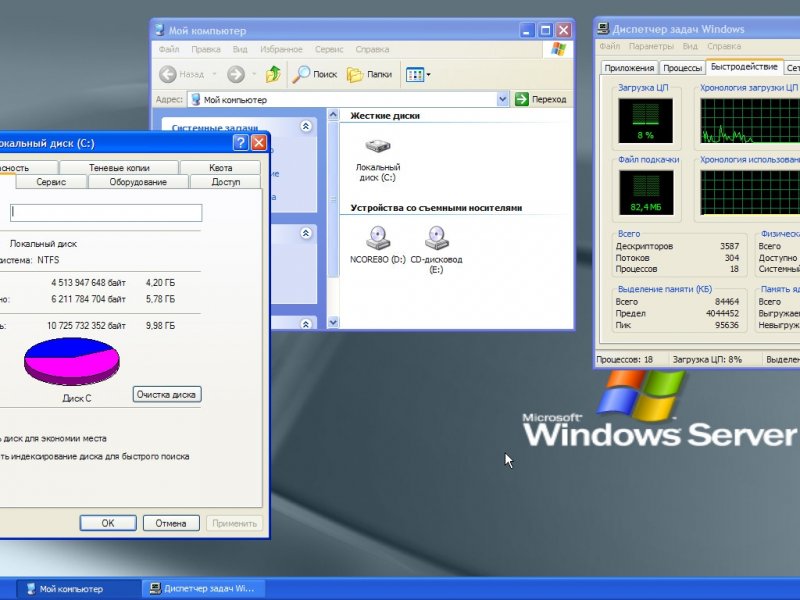The height and width of the screenshot is (600, 800).
Task: Switch to the Процессы tab
Action: (x=682, y=68)
